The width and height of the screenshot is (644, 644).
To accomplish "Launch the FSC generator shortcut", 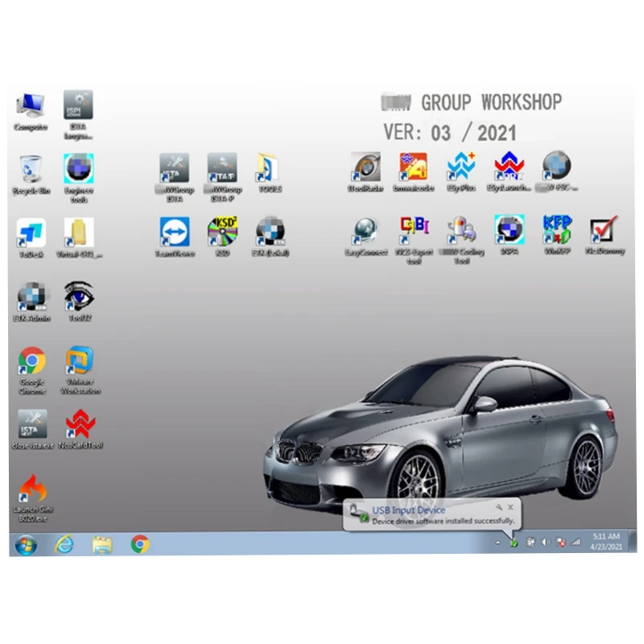I will [x=557, y=171].
